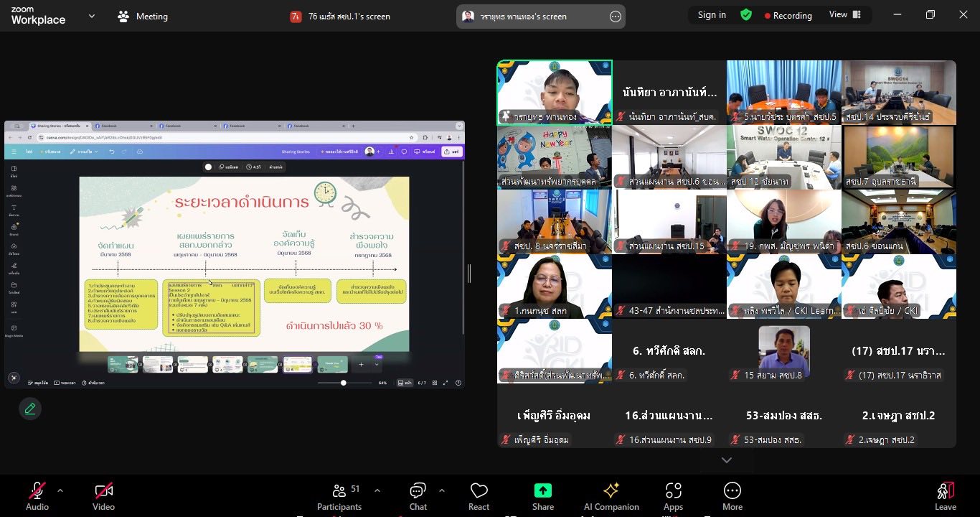Click the Sign in button
The height and width of the screenshot is (517, 980).
712,15
